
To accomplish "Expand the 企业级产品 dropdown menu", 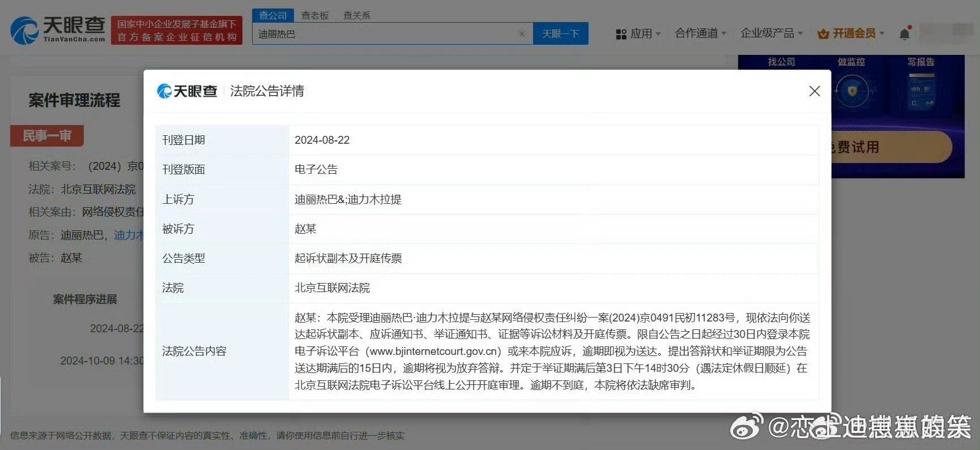I will (772, 33).
